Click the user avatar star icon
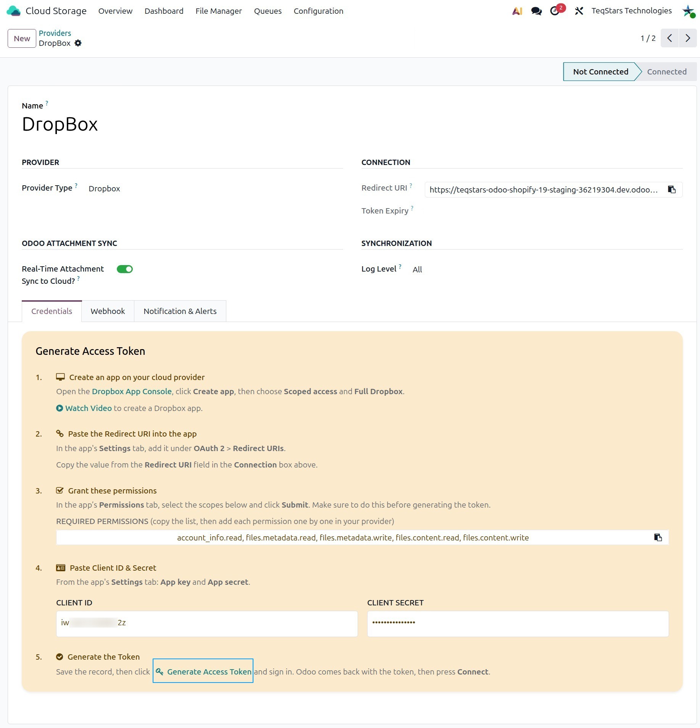This screenshot has height=728, width=700. click(688, 11)
